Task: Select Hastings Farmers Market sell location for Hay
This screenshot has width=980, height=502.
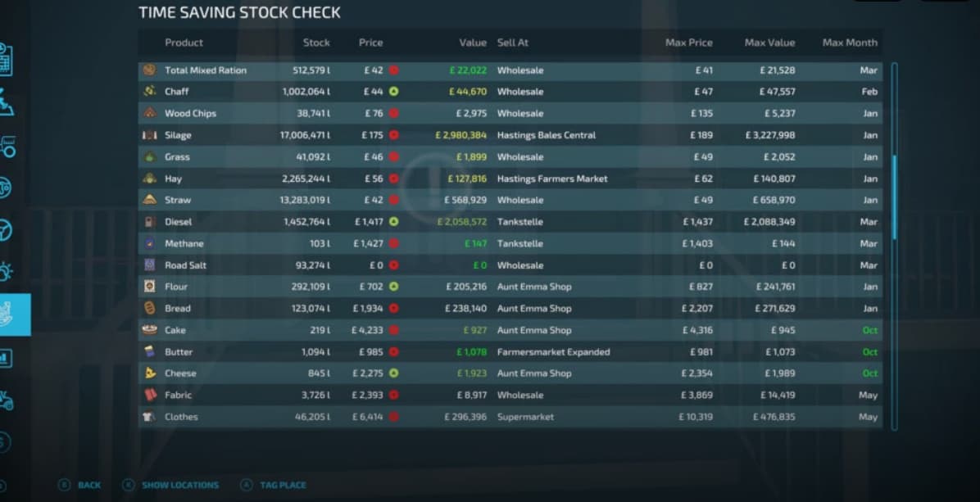Action: point(552,179)
